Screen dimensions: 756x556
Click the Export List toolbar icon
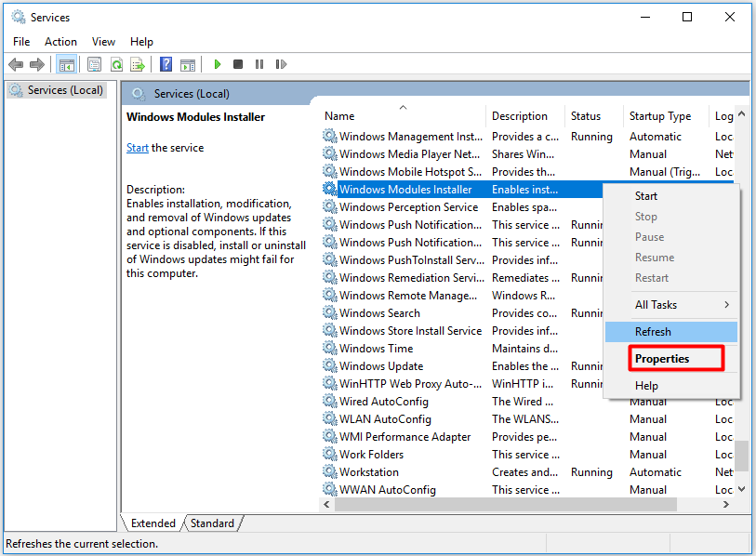coord(138,64)
